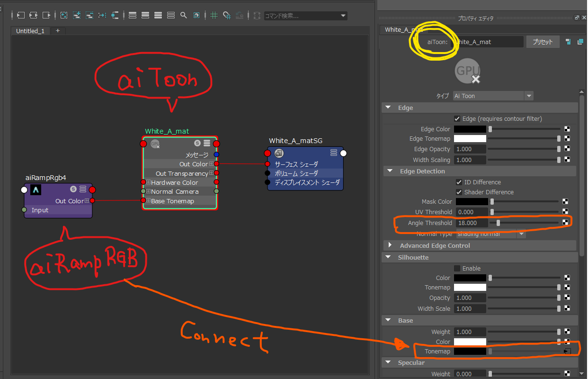
Task: Expand the Advanced Edge Control section
Action: [390, 245]
